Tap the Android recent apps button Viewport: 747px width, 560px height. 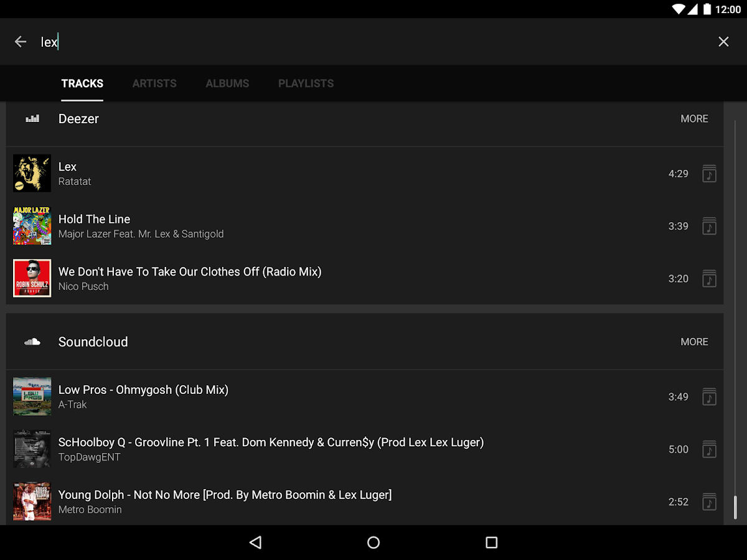tap(491, 543)
